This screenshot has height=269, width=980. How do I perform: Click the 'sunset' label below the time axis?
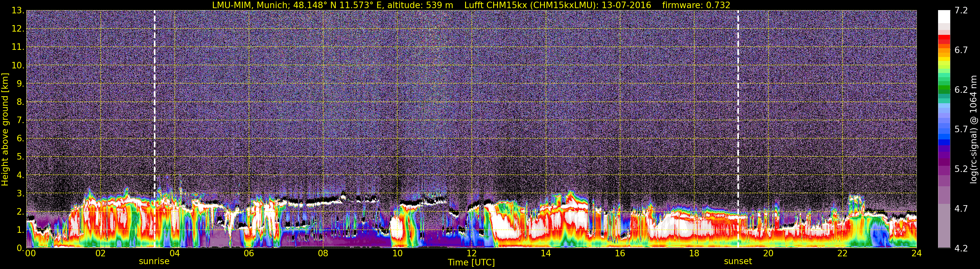point(738,262)
